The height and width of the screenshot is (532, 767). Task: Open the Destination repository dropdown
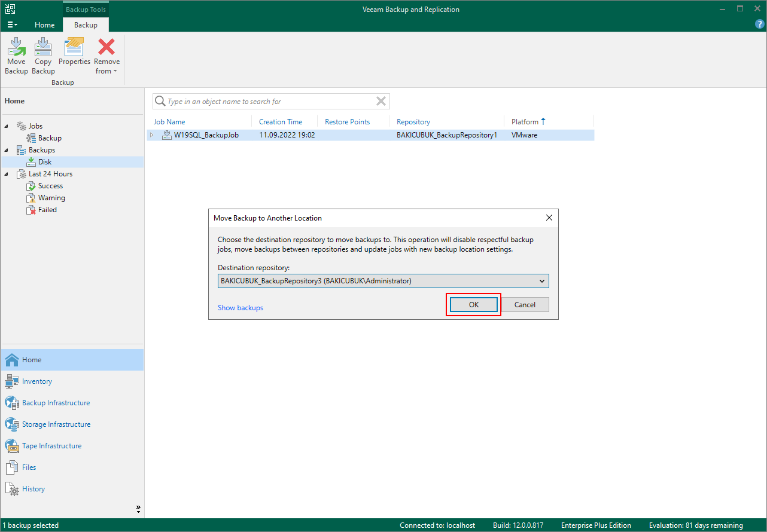tap(383, 281)
